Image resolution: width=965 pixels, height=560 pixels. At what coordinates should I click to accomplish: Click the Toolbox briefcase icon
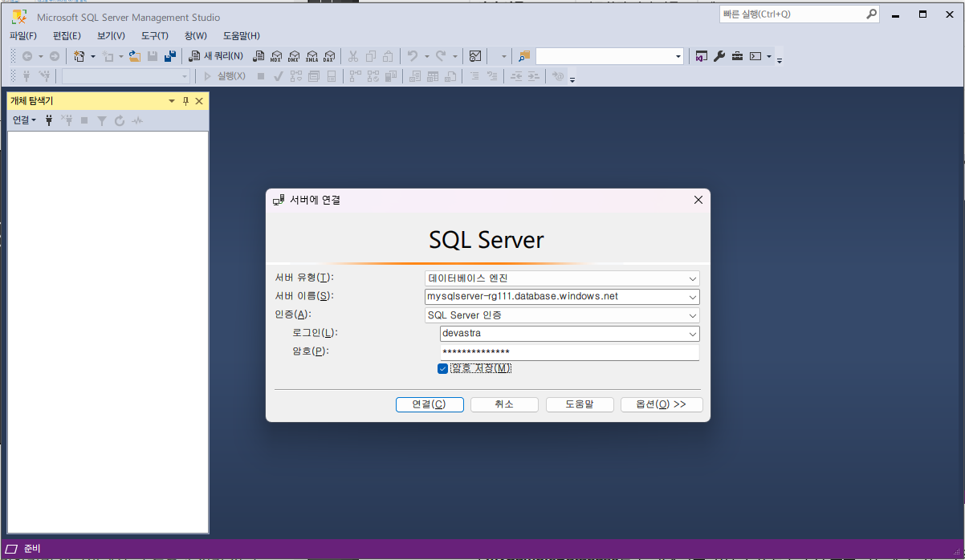(737, 56)
